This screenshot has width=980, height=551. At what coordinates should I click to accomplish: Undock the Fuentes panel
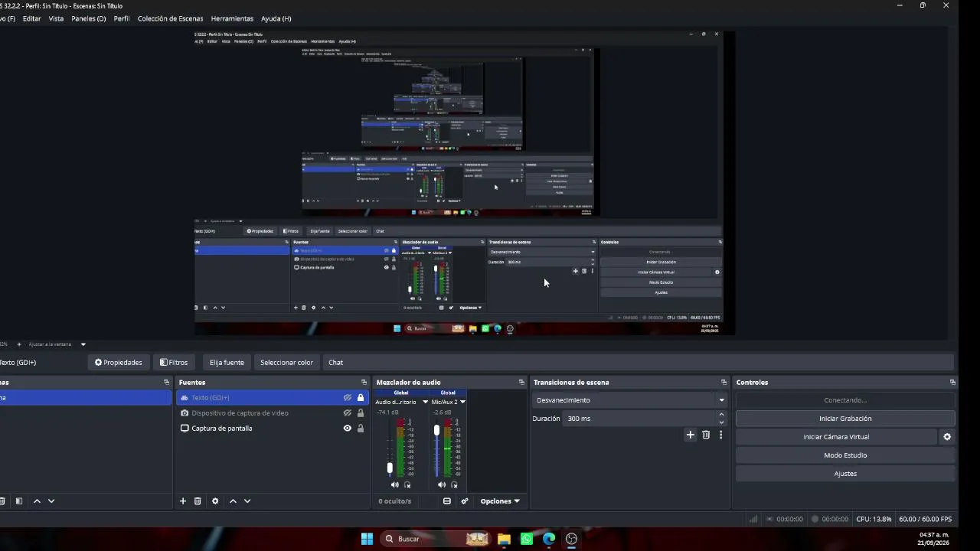click(x=364, y=383)
